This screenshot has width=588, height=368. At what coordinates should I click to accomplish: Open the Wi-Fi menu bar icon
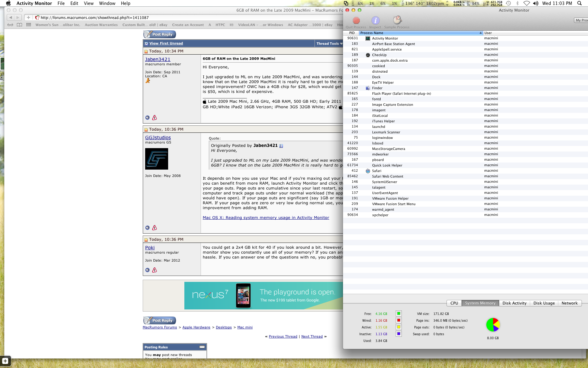(x=527, y=3)
